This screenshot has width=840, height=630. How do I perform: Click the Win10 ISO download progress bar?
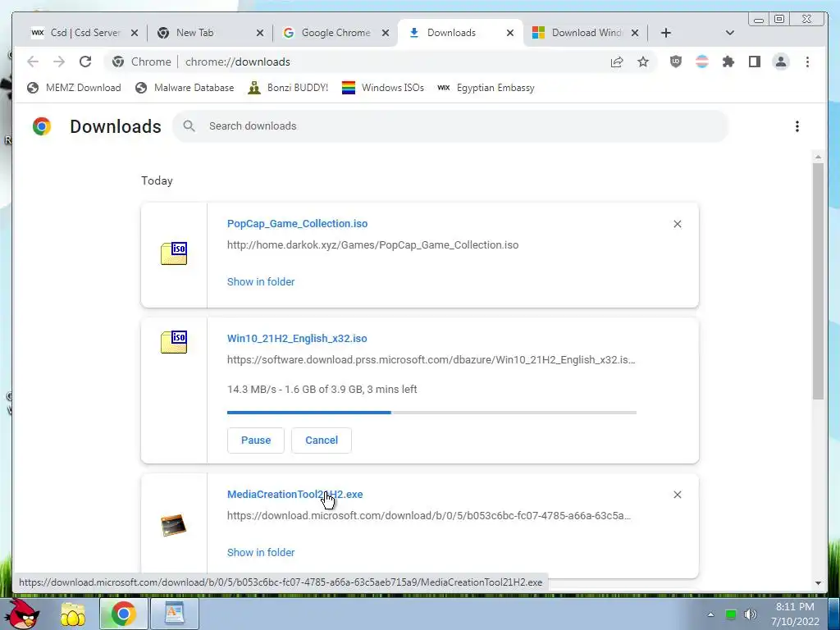(x=431, y=413)
